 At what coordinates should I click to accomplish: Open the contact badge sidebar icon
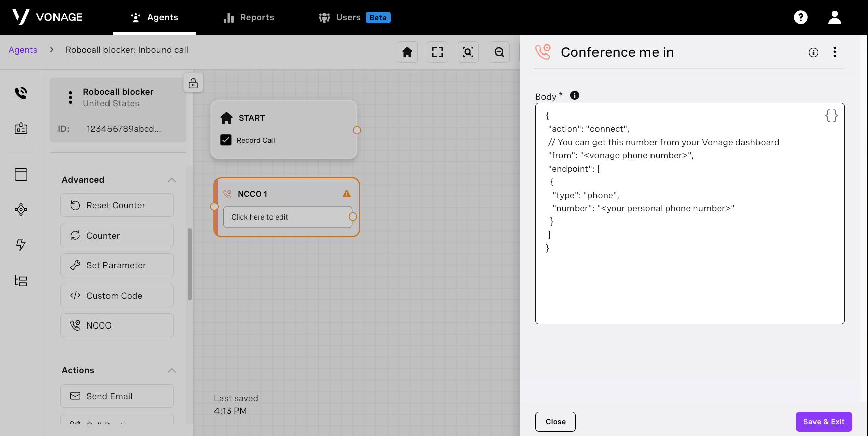click(21, 128)
